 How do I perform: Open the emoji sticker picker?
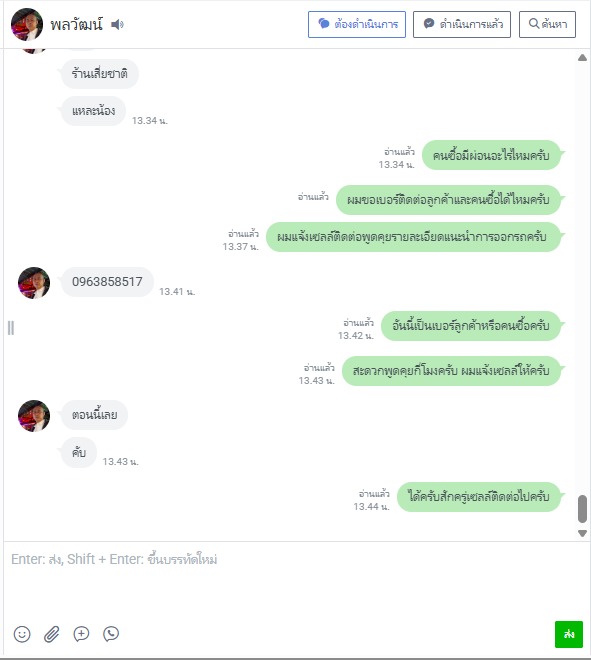point(22,634)
